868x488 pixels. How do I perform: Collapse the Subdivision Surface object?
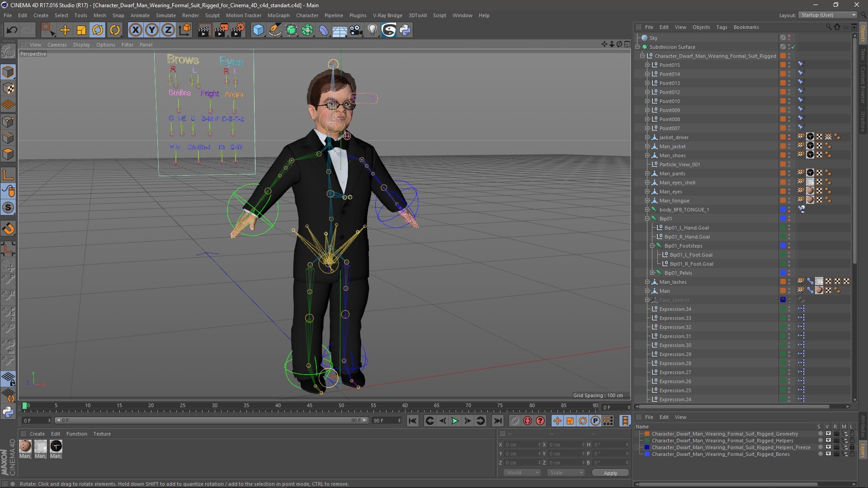point(637,47)
